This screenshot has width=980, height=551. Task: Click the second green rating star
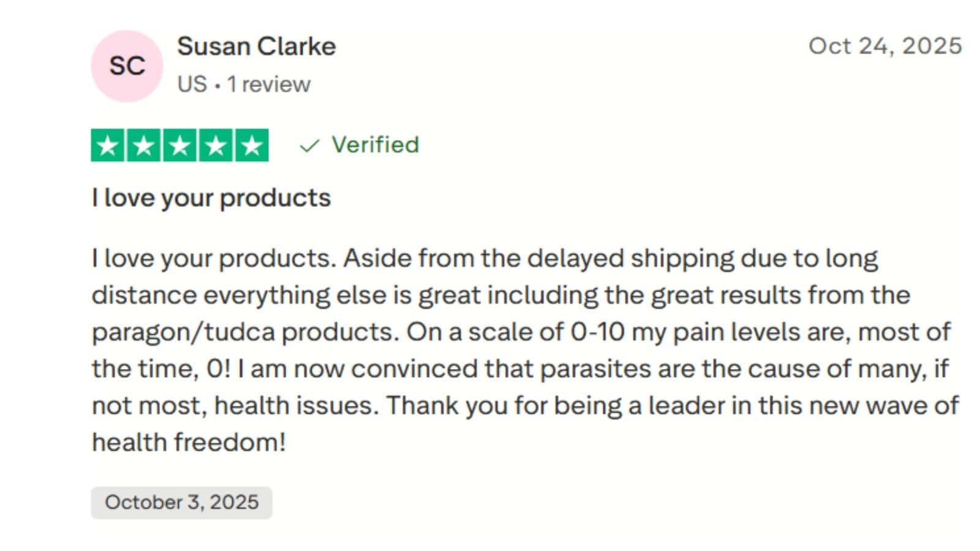(x=144, y=146)
